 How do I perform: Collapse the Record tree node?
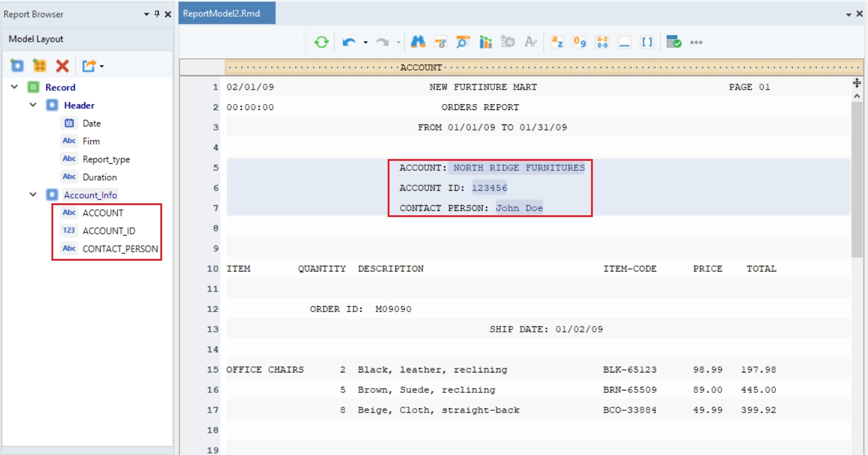[14, 87]
